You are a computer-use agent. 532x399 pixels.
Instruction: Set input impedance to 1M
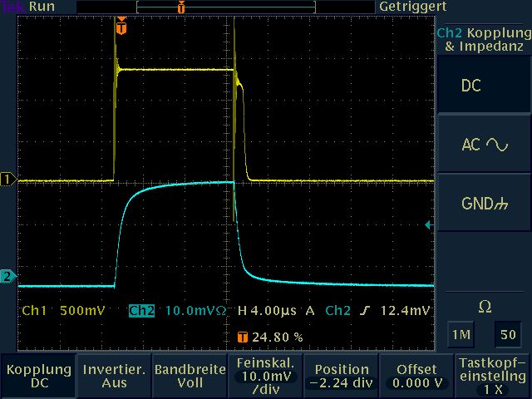point(462,334)
